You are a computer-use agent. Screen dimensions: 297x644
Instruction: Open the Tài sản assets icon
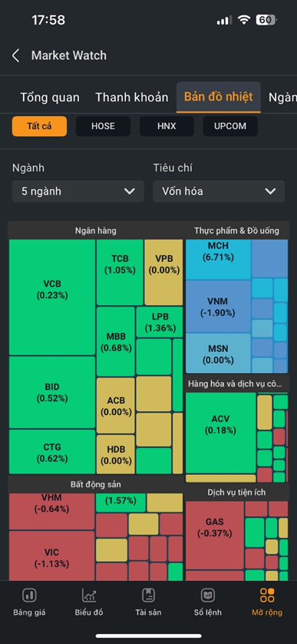click(x=148, y=595)
